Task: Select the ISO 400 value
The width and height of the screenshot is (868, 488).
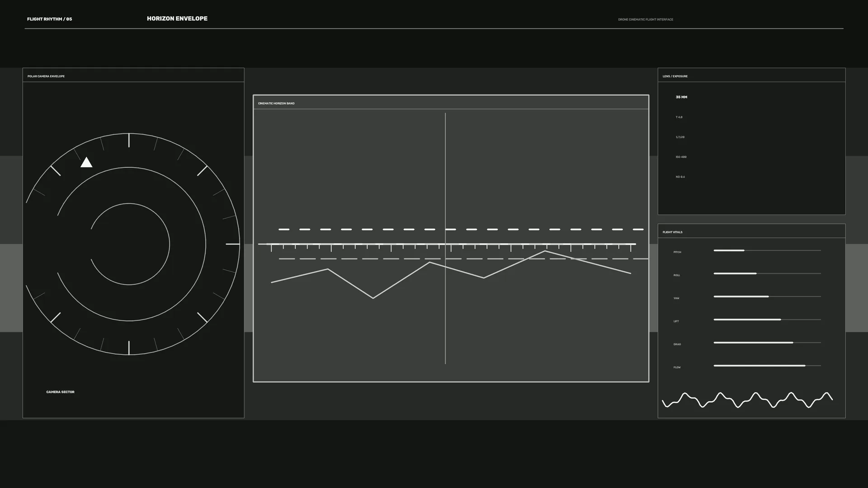Action: point(681,157)
